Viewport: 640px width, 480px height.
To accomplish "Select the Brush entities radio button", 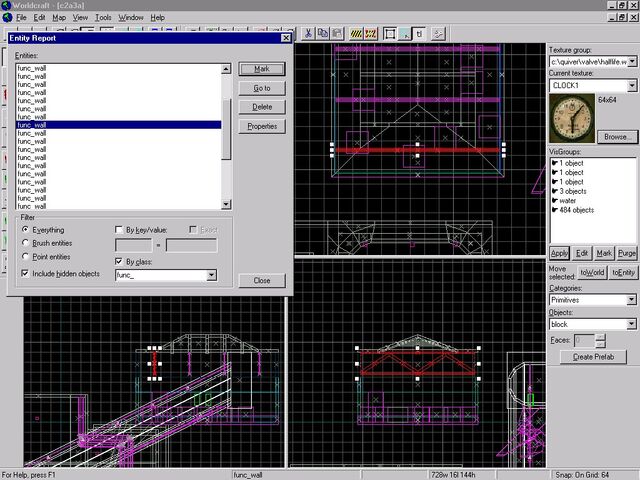I will 25,243.
